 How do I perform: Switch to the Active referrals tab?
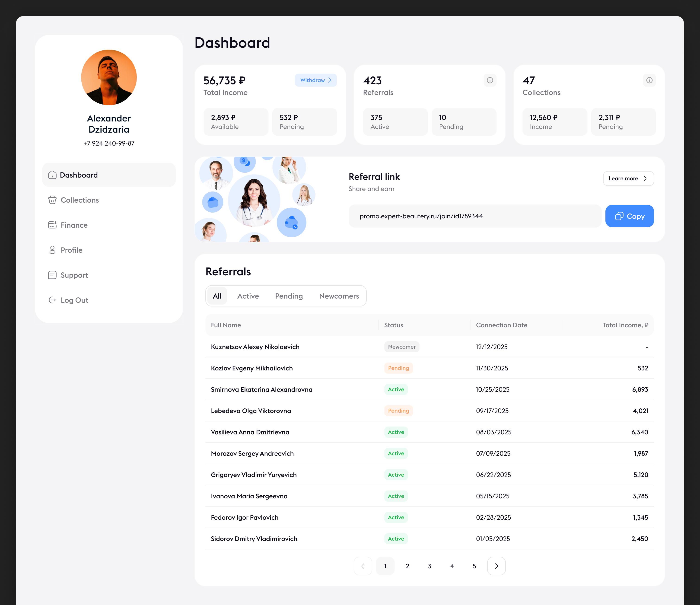(248, 296)
